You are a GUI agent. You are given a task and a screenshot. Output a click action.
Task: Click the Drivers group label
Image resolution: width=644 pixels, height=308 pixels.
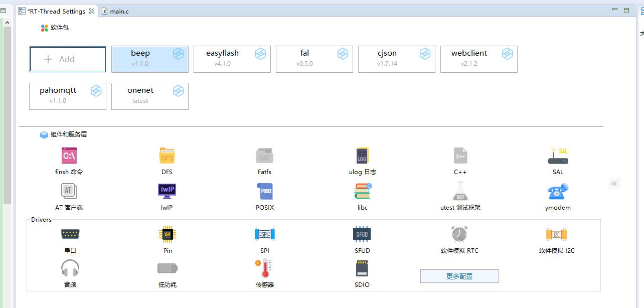coord(41,220)
